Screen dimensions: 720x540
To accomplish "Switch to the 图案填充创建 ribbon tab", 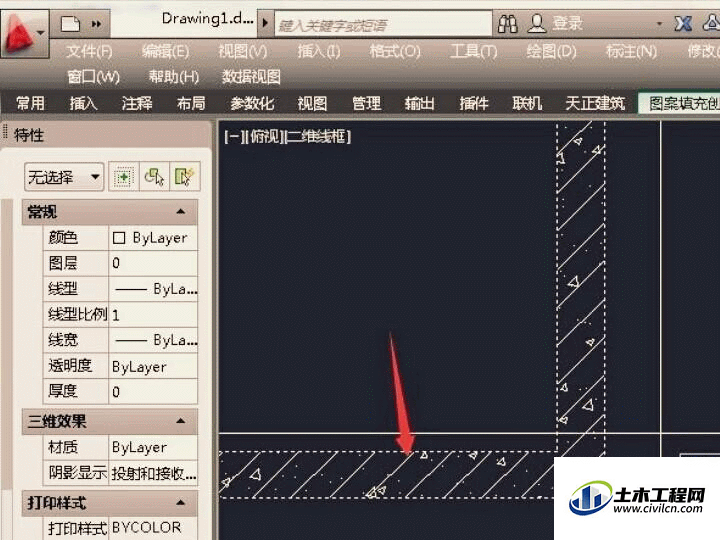I will click(679, 103).
